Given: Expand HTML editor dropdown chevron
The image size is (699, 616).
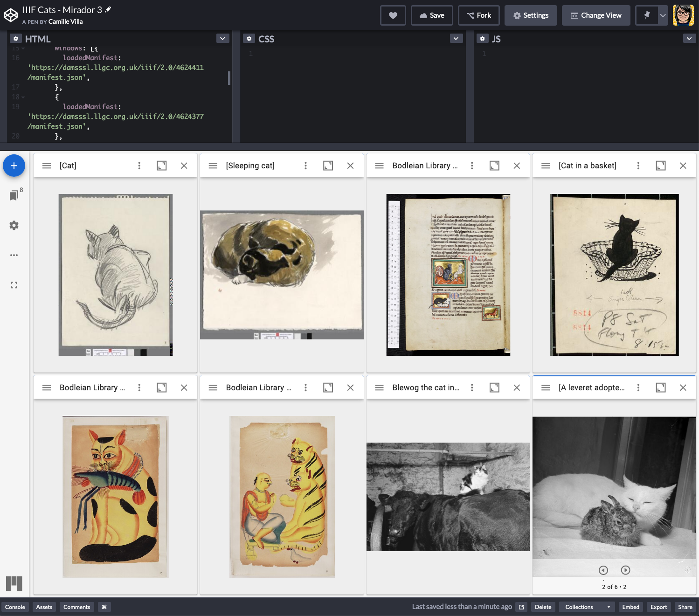Looking at the screenshot, I should 222,39.
